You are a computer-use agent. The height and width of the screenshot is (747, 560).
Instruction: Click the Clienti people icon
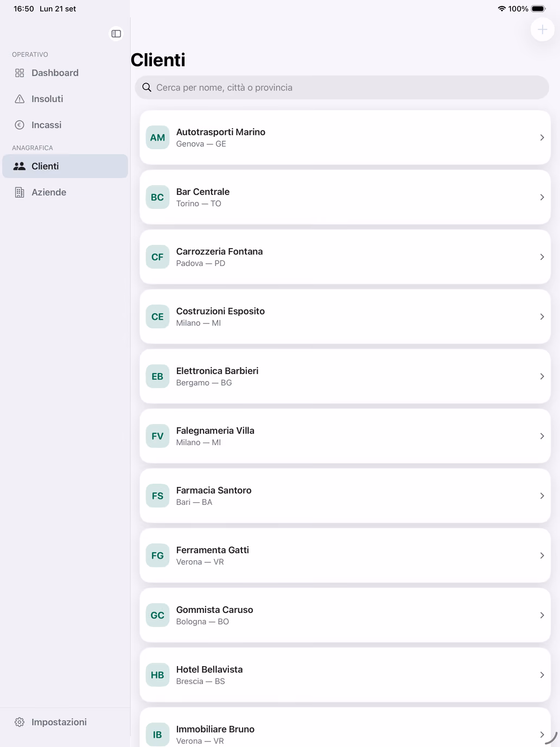click(x=20, y=166)
